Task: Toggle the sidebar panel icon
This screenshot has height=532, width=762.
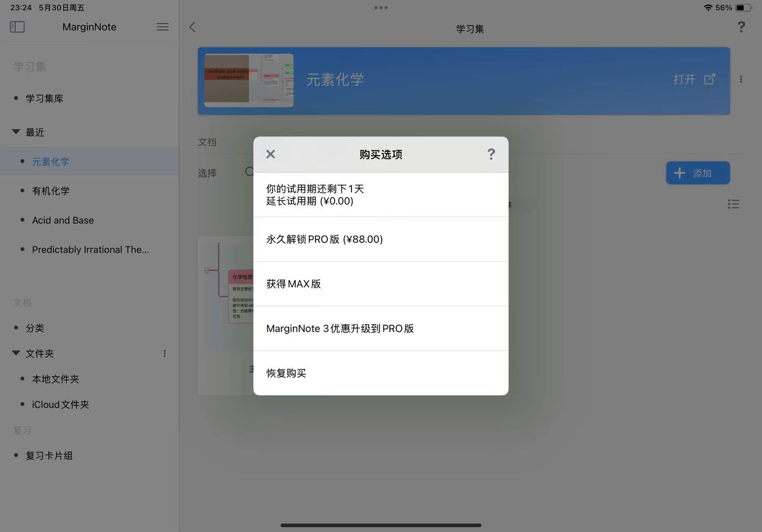Action: pos(17,27)
